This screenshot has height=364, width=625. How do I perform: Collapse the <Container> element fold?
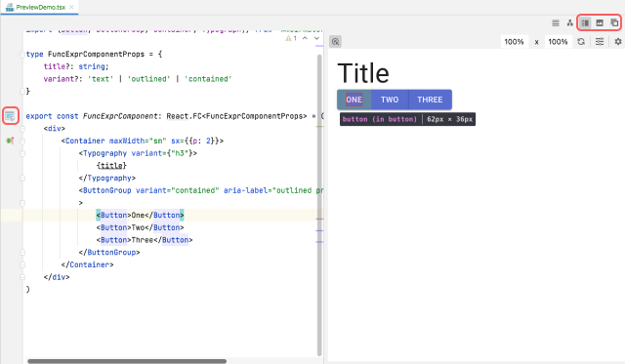pos(22,141)
